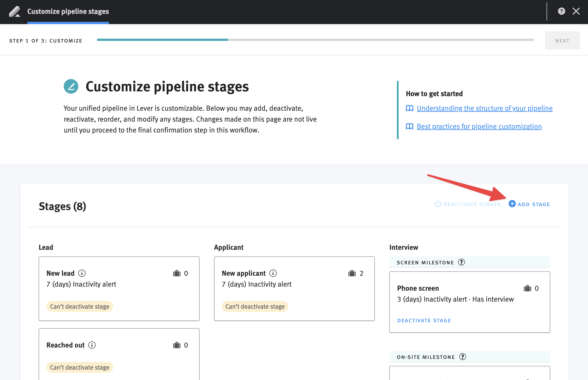Click briefcase icon on New applicant card
The height and width of the screenshot is (380, 588).
click(352, 273)
